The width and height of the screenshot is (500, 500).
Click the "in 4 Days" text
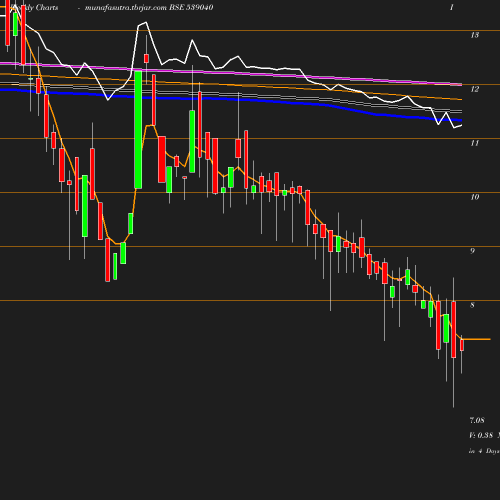click(x=484, y=451)
